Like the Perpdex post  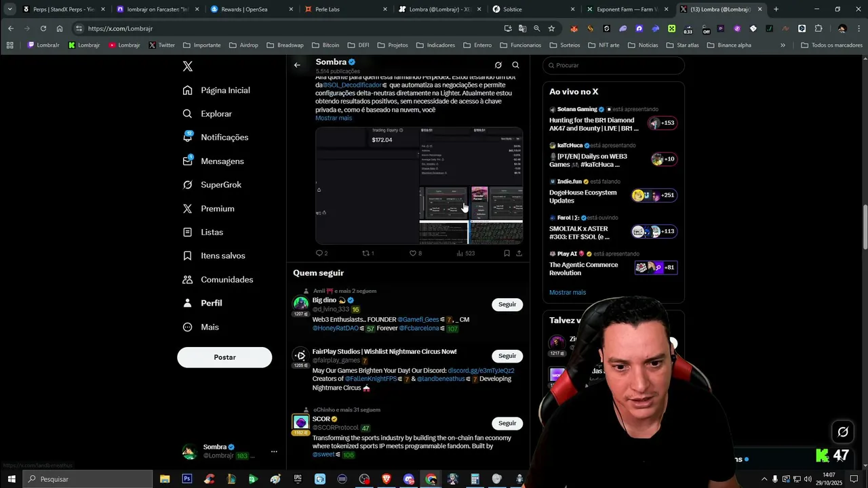pos(415,253)
